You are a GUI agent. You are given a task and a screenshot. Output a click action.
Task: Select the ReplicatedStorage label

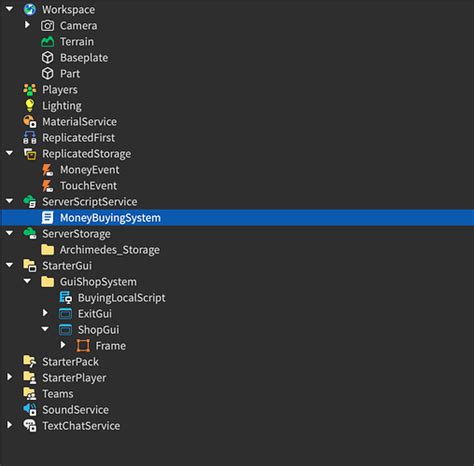(x=87, y=154)
